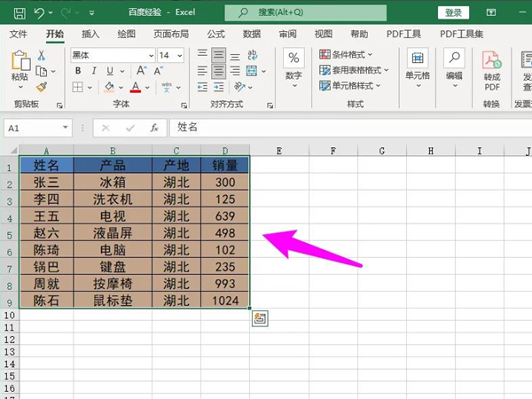The image size is (532, 399).
Task: Click the Insert Function fx icon
Action: click(x=153, y=128)
